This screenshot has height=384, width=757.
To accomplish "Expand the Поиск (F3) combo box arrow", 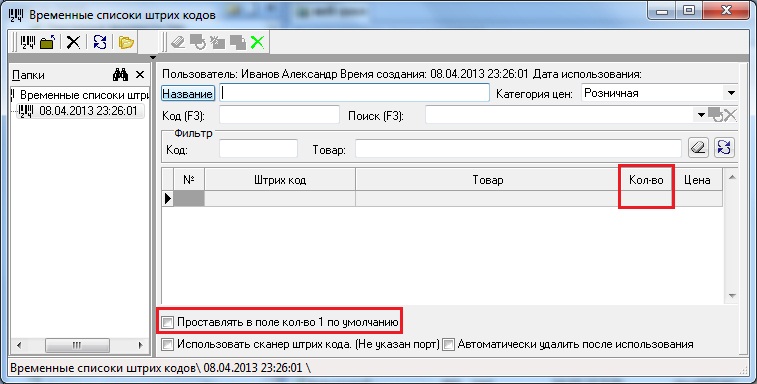I will (x=701, y=115).
